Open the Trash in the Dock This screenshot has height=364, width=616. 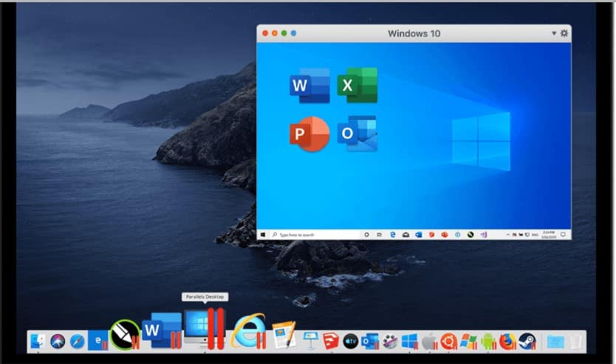[x=575, y=341]
